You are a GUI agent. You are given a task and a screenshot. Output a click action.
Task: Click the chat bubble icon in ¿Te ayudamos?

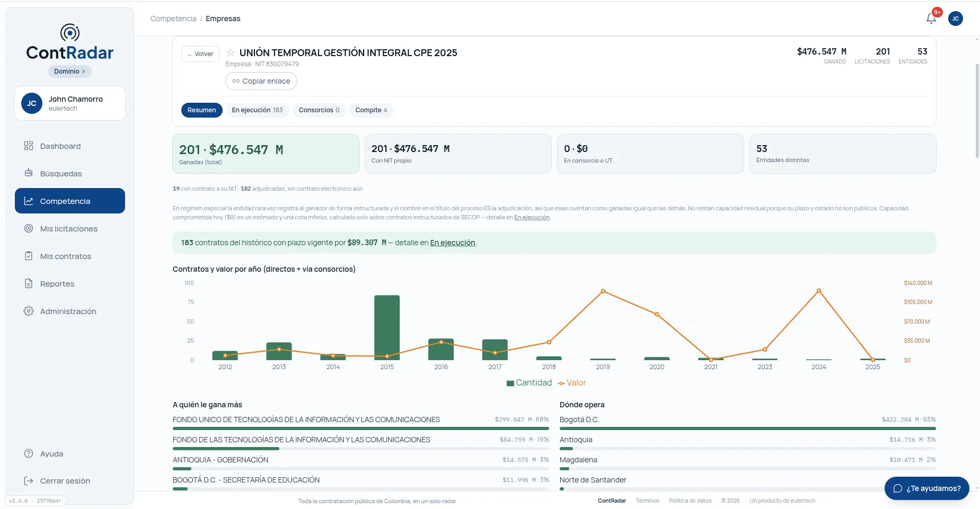point(898,488)
